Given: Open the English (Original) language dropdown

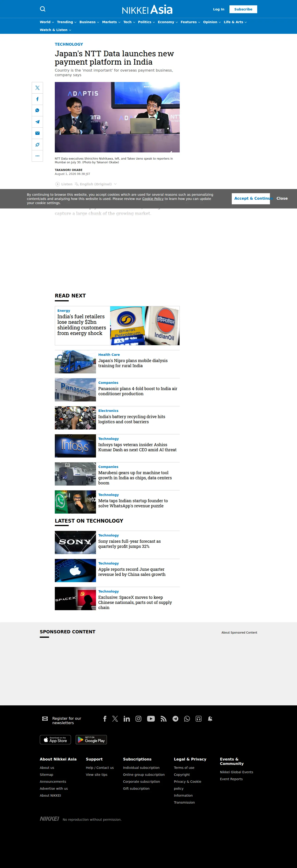Looking at the screenshot, I should coord(96,184).
